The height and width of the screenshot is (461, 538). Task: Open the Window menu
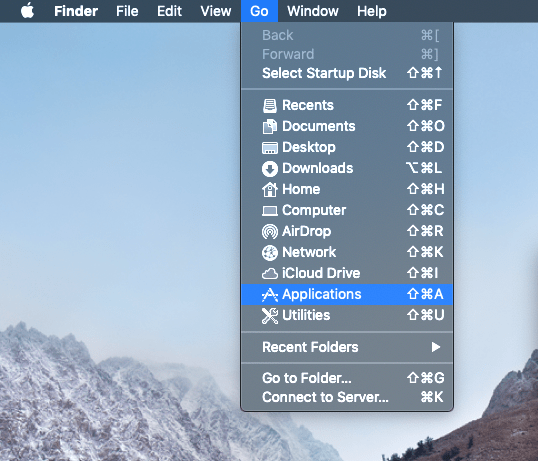[313, 11]
